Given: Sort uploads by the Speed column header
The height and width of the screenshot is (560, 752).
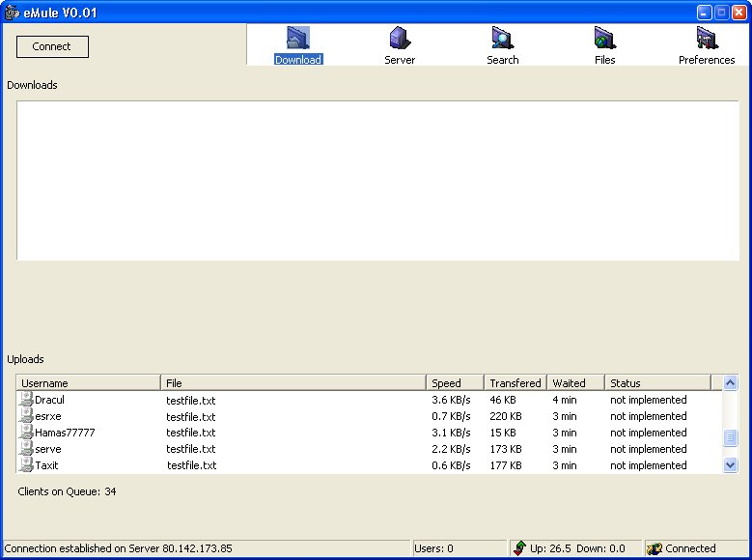Looking at the screenshot, I should [455, 383].
